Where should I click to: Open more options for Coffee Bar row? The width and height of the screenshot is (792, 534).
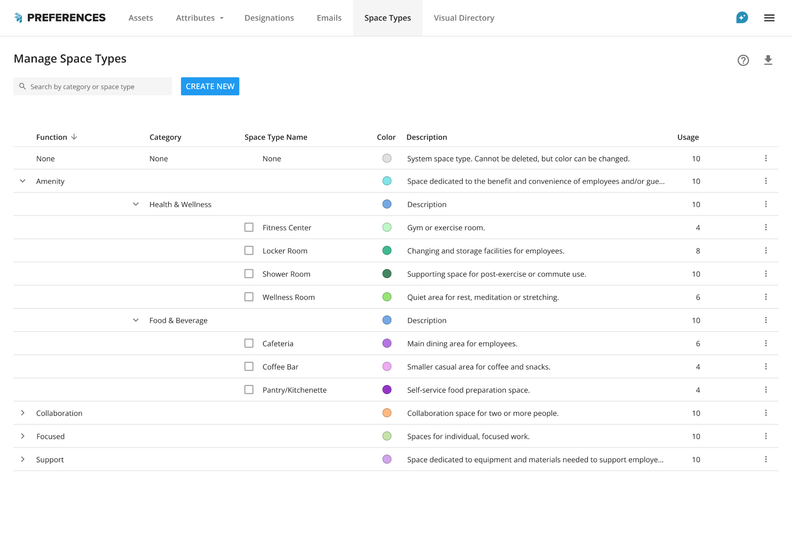(x=766, y=367)
